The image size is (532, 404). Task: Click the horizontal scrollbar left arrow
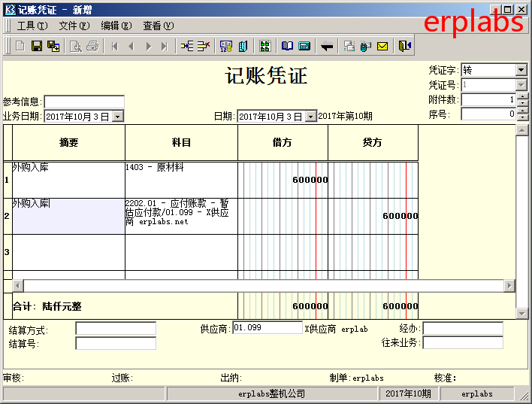click(18, 286)
